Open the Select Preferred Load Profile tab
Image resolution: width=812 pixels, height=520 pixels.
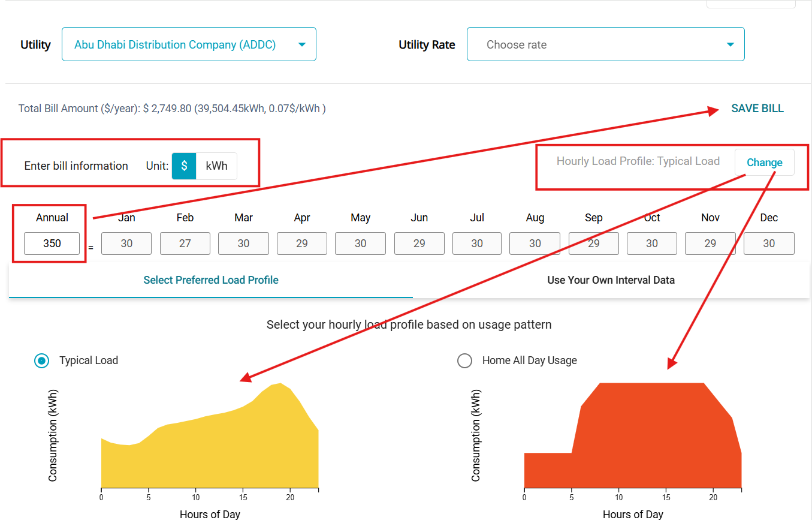[211, 280]
